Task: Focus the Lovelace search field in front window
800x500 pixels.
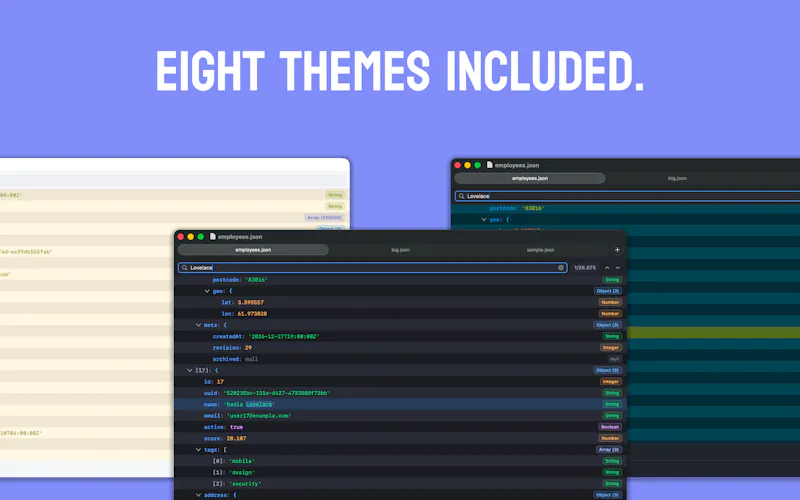Action: coord(372,268)
